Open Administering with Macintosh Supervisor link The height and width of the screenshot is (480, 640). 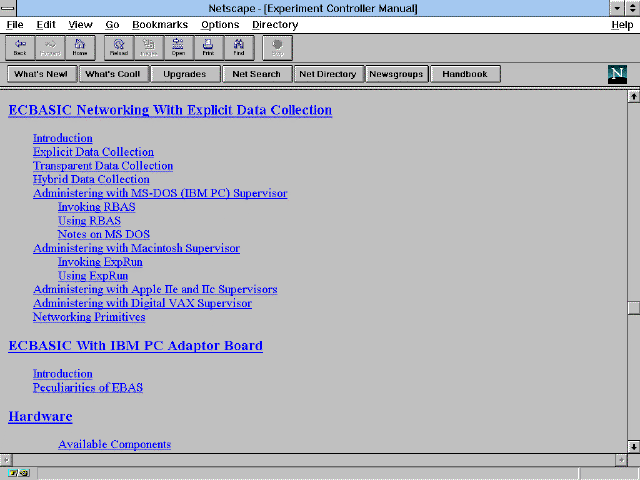pyautogui.click(x=136, y=248)
